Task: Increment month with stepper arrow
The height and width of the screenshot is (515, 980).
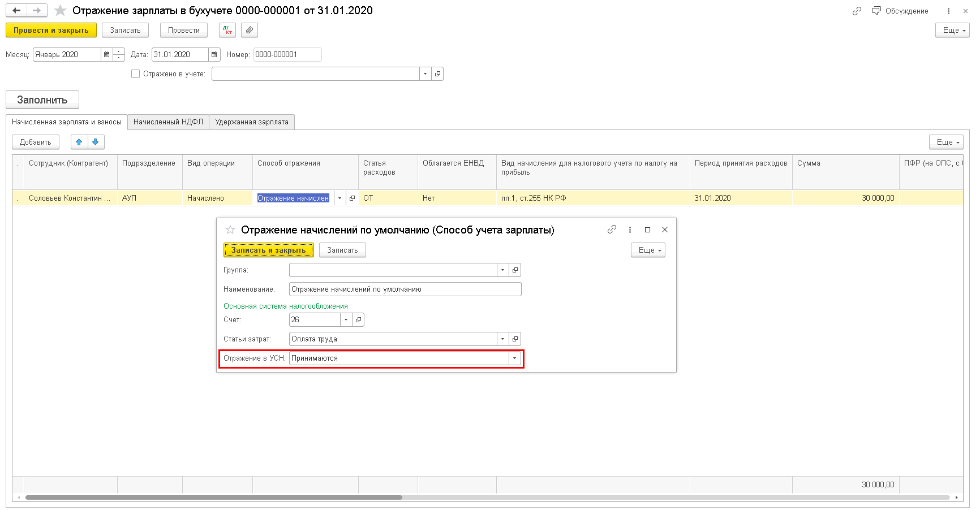Action: pos(119,51)
